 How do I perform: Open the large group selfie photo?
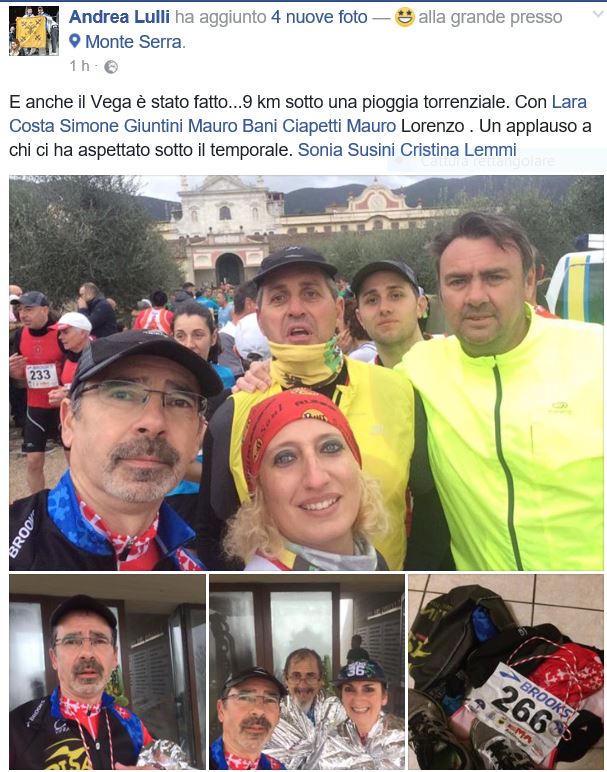306,373
